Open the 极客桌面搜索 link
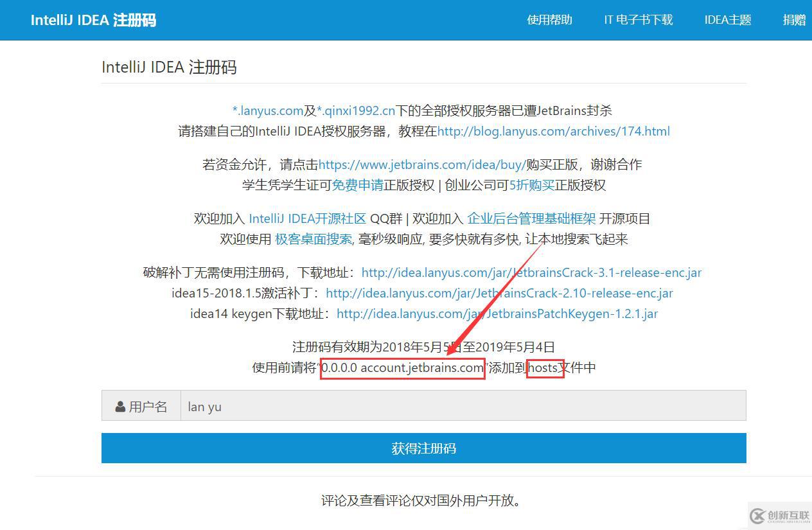 [313, 239]
